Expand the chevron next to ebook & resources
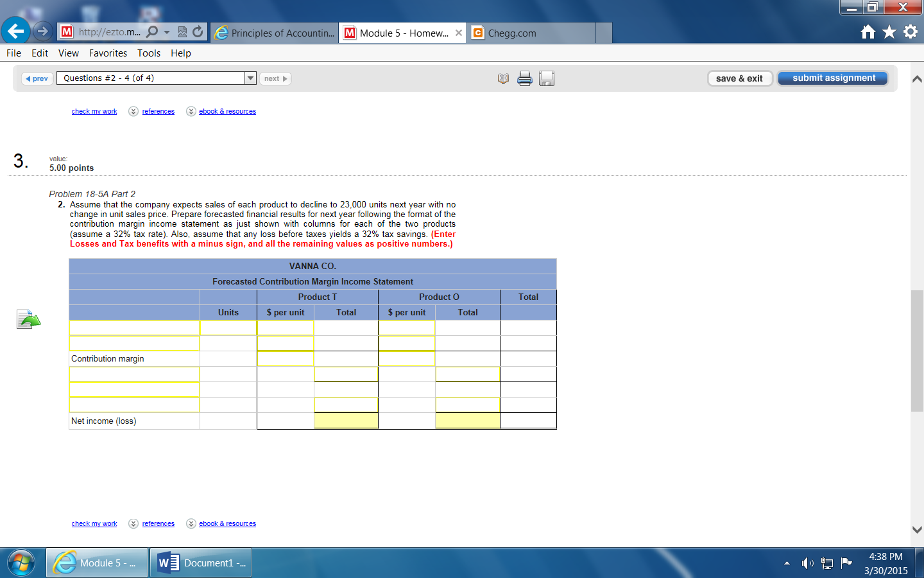 tap(191, 111)
